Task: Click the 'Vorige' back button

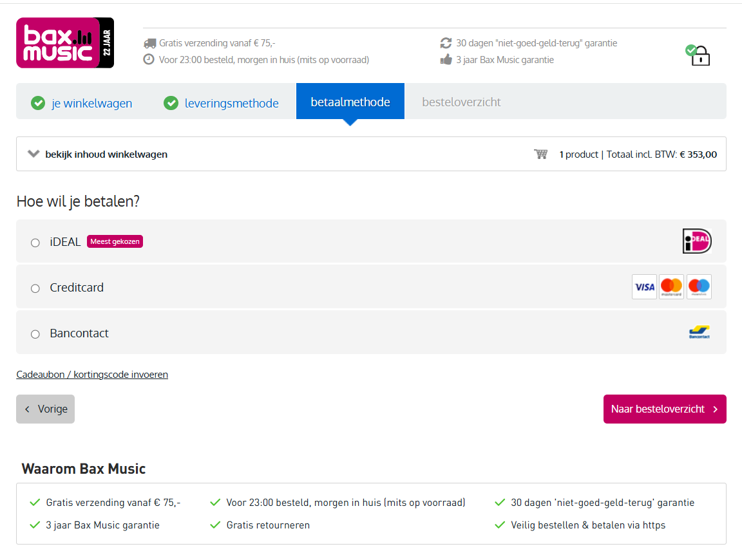Action: coord(46,409)
